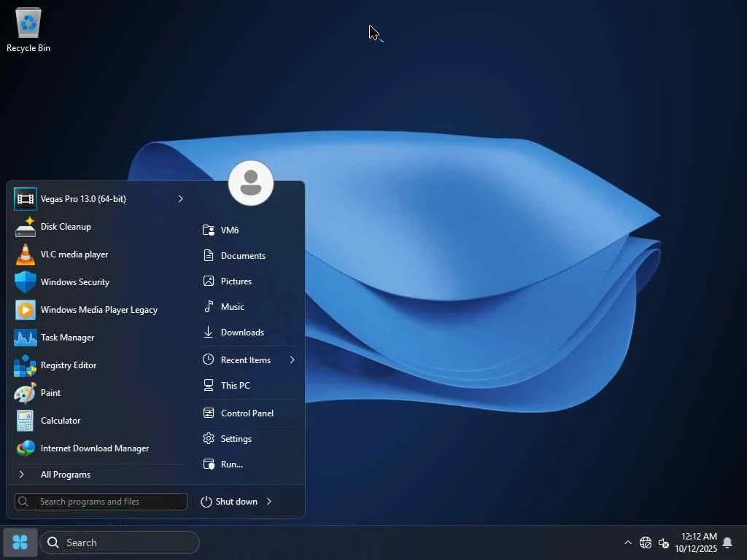Launch Windows Media Player Legacy
The image size is (747, 560).
pyautogui.click(x=99, y=310)
